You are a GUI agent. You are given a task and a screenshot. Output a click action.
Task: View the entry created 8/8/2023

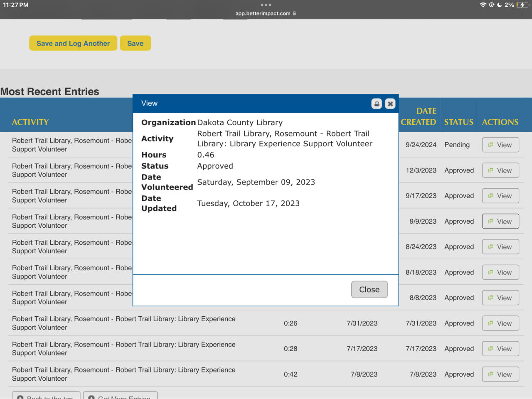[500, 298]
